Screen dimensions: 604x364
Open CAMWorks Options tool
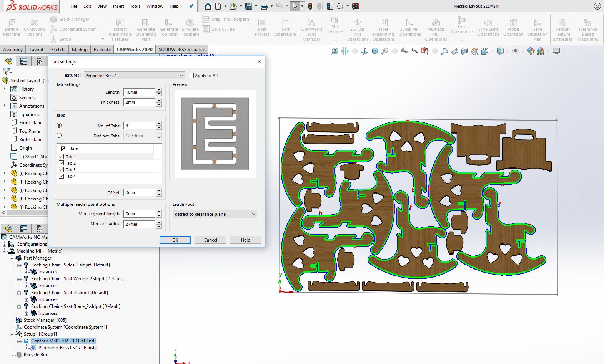click(35, 28)
